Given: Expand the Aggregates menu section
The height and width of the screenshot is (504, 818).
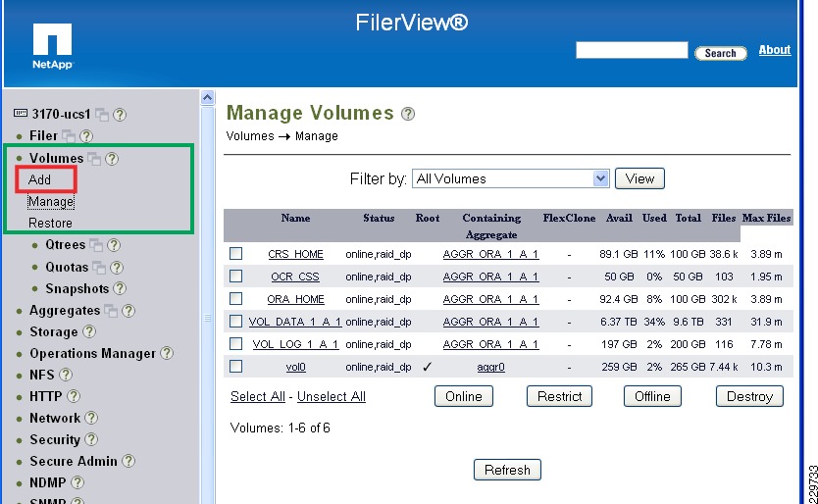Looking at the screenshot, I should [65, 311].
